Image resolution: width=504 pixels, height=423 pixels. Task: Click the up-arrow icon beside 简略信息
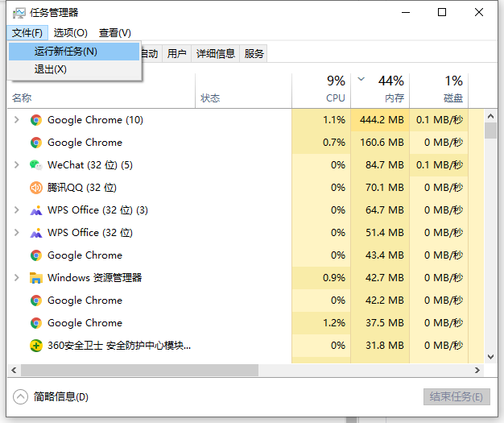click(x=20, y=396)
